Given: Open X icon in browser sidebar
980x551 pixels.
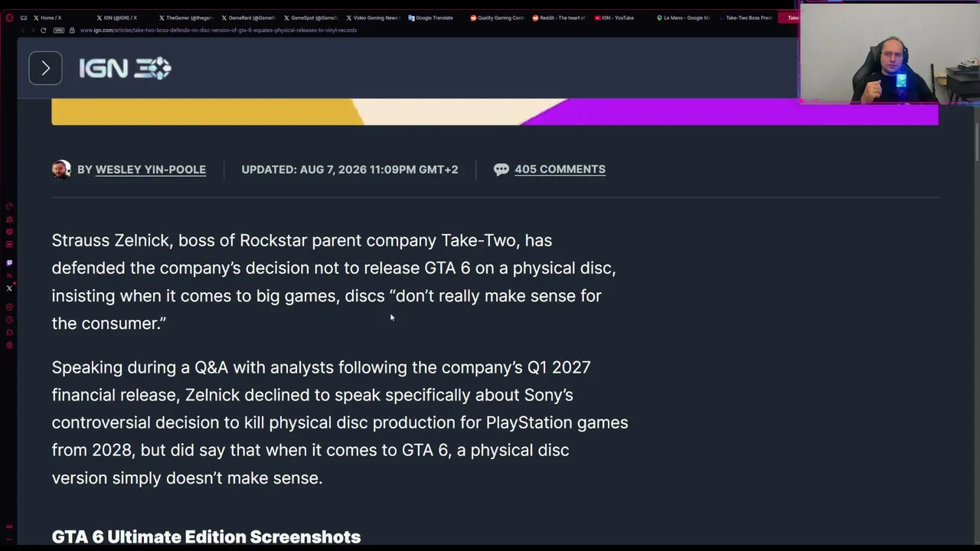Looking at the screenshot, I should point(9,289).
